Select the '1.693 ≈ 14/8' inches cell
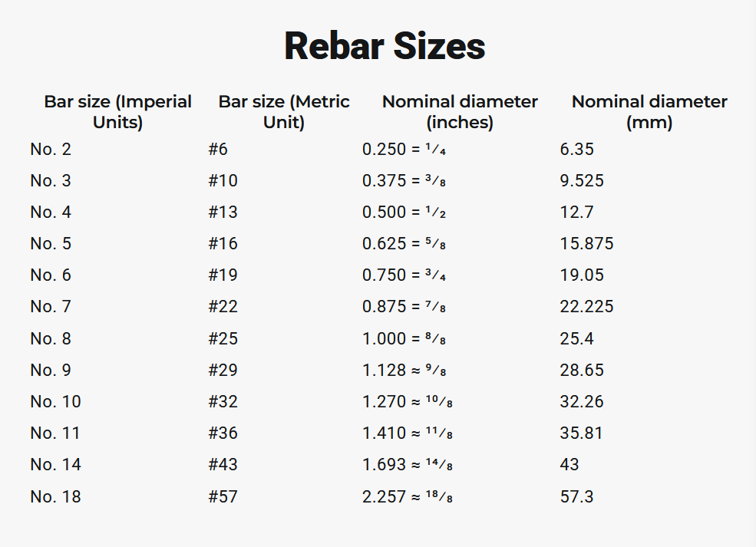 tap(408, 465)
